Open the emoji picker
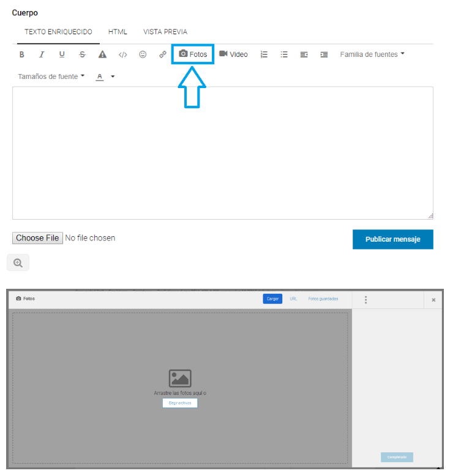Image resolution: width=450 pixels, height=476 pixels. pos(143,54)
